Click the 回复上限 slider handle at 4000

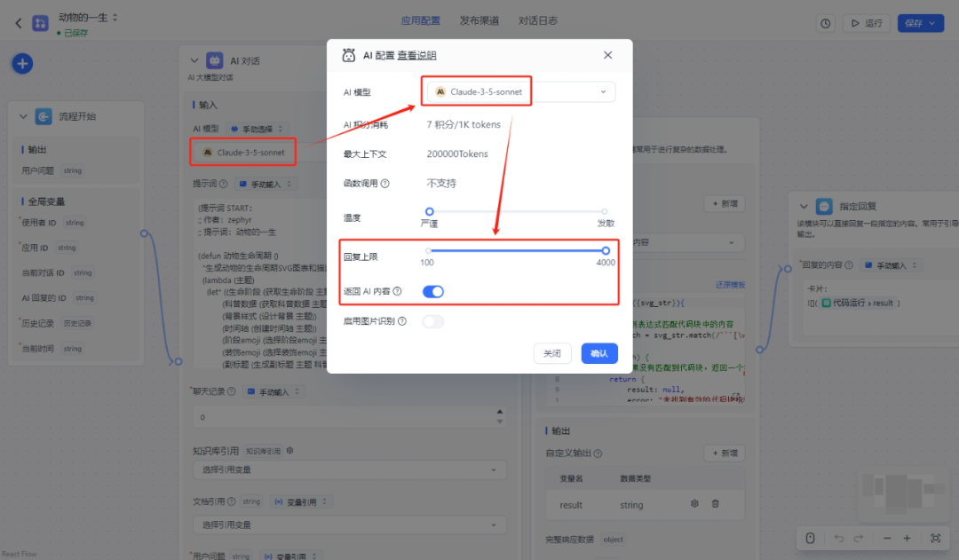pyautogui.click(x=606, y=250)
